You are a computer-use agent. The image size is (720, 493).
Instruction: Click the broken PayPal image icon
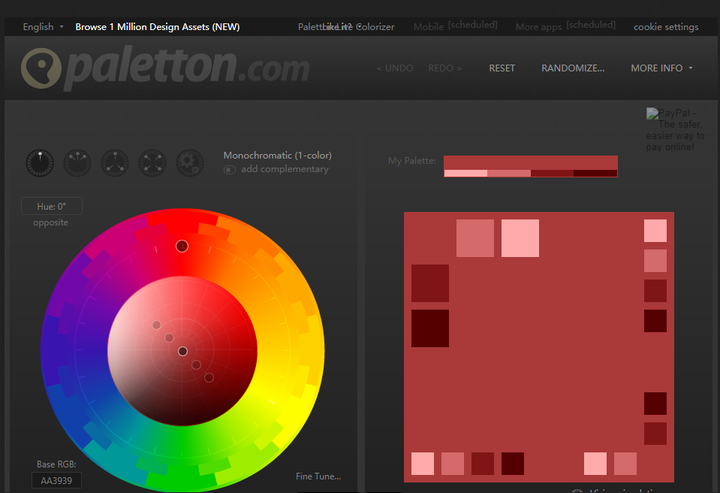pos(652,113)
